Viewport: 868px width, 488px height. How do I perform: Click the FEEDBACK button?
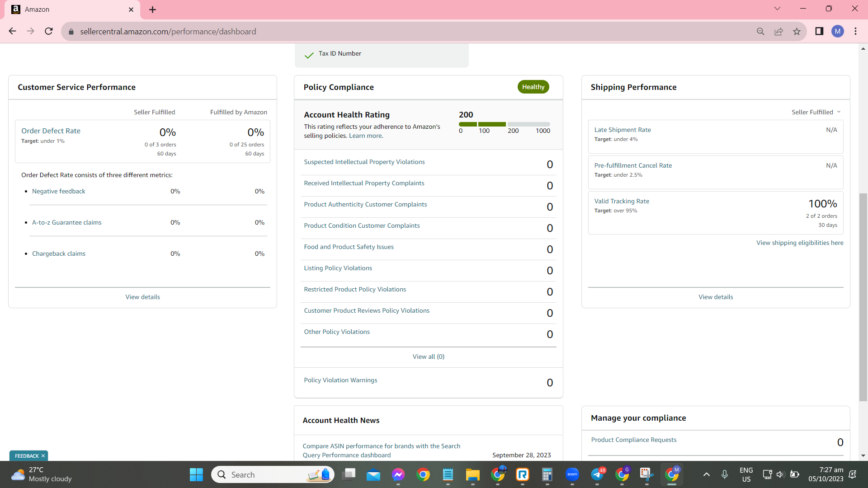click(27, 456)
